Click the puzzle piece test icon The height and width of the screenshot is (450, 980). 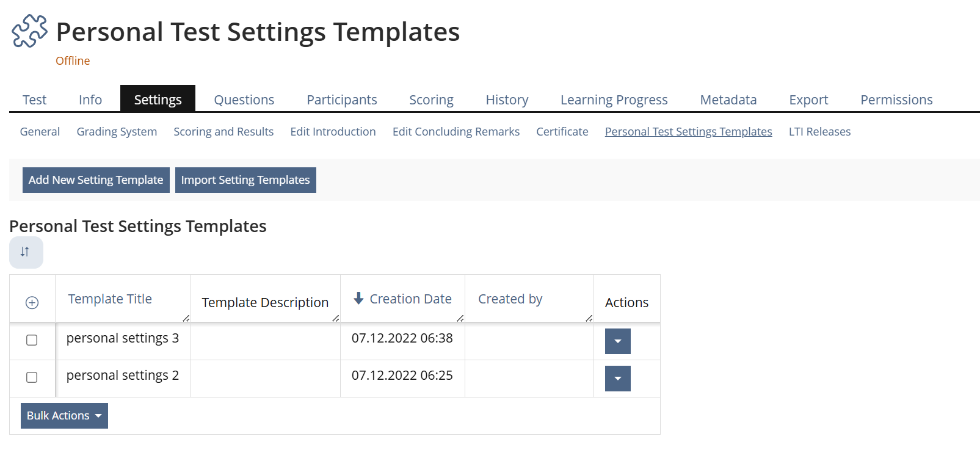point(29,31)
